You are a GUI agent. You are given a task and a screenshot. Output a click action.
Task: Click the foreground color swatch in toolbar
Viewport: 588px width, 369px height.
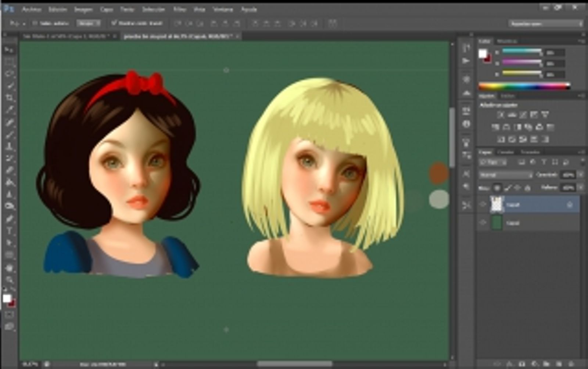tap(6, 299)
